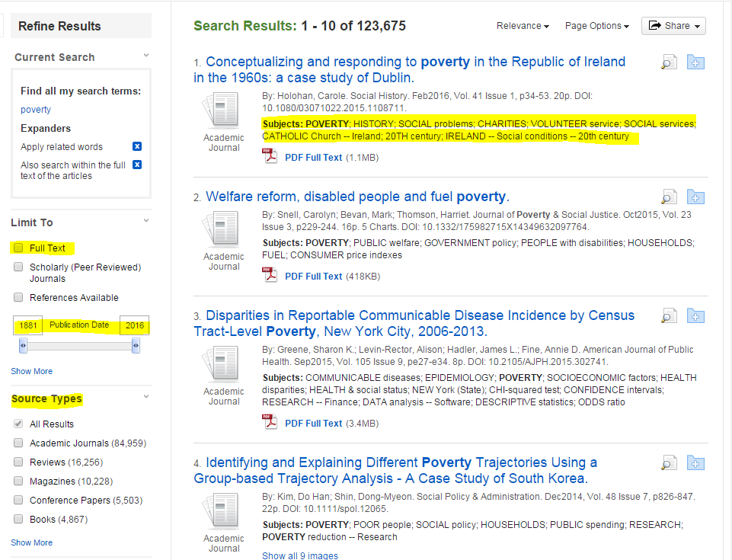Open PDF Full Text for the Dublin poverty article

click(x=315, y=157)
